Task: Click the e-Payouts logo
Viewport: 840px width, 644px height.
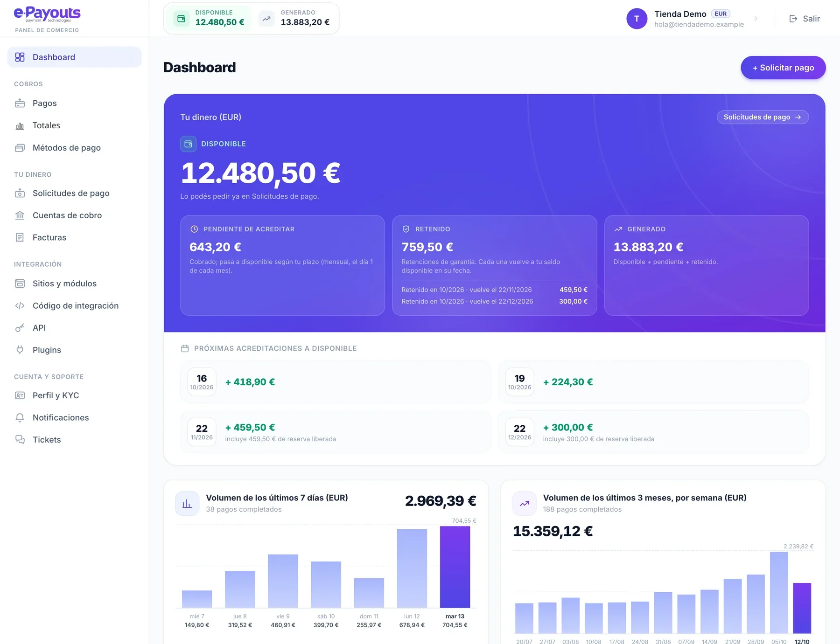Action: pyautogui.click(x=47, y=14)
